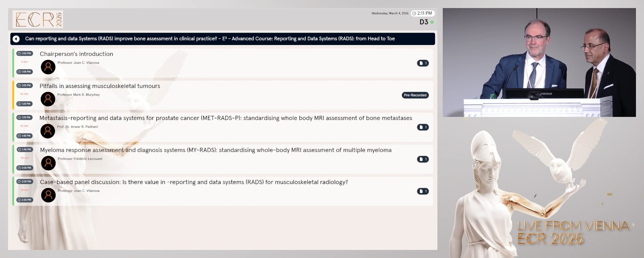Click the green live status dot beside D3

[x=432, y=22]
